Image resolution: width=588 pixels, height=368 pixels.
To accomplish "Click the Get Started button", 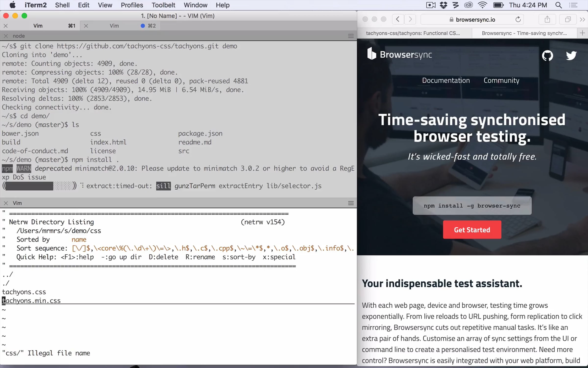I will pos(472,230).
